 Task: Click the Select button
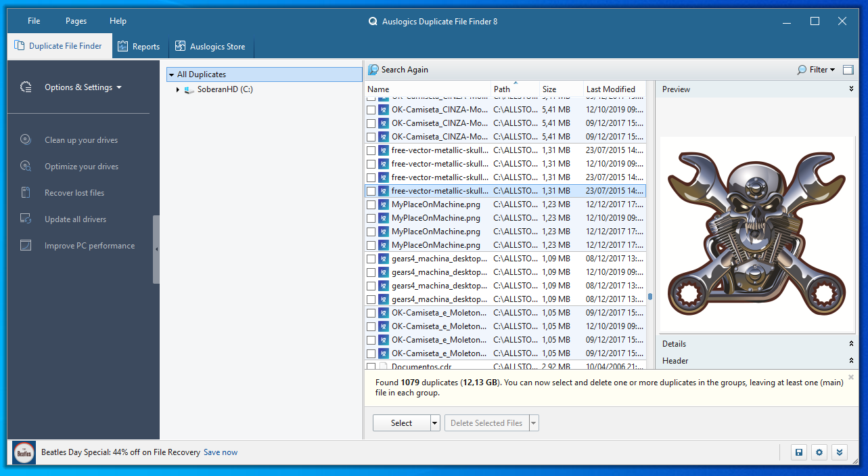[401, 423]
